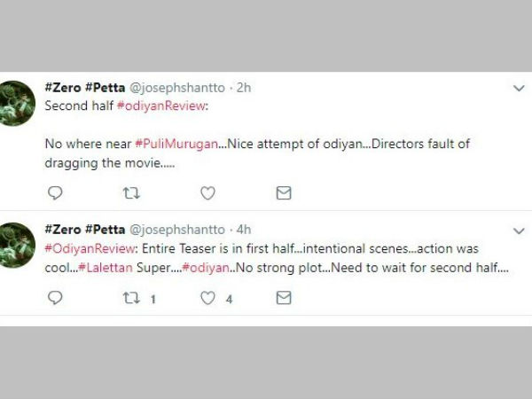This screenshot has height=399, width=532.
Task: Open @josephshantto profile from the 2h tweet
Action: [181, 88]
